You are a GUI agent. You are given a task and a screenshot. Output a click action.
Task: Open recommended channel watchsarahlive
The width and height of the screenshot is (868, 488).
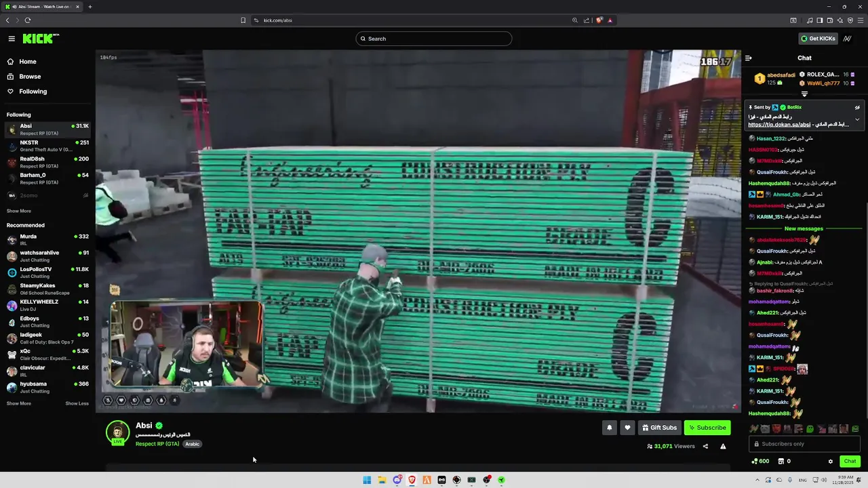47,256
